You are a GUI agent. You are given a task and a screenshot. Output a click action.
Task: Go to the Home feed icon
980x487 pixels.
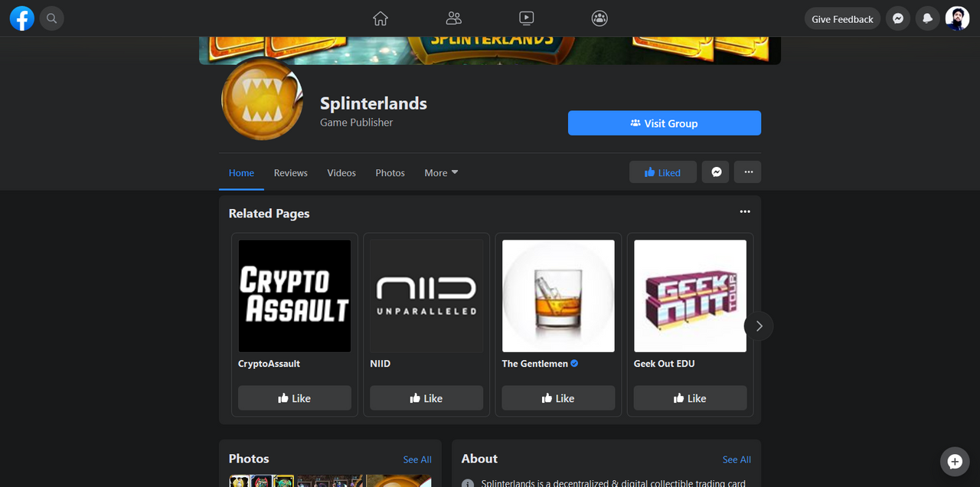381,18
